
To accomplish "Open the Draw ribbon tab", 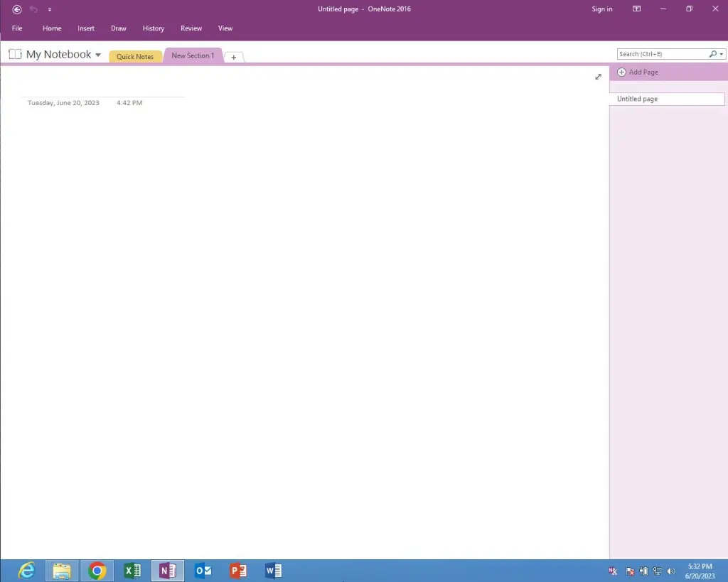I will click(119, 28).
